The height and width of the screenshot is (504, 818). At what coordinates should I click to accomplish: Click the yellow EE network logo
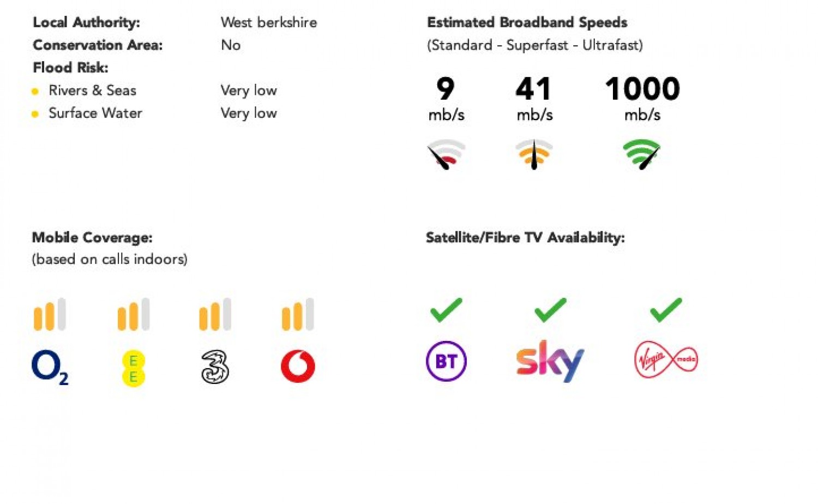[x=134, y=369]
